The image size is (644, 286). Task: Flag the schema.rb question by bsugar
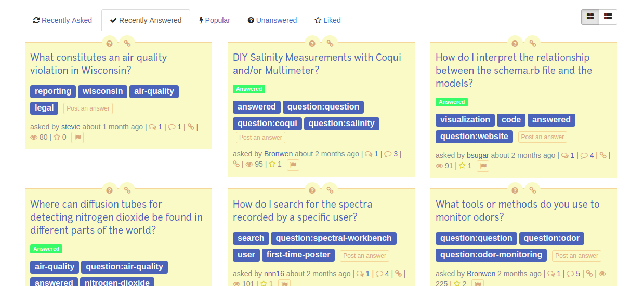[483, 166]
